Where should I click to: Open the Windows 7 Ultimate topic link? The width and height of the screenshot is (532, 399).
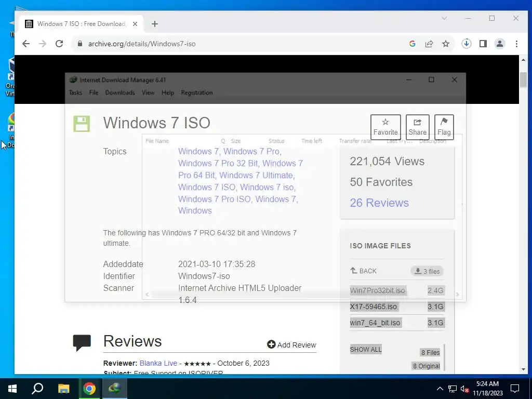[x=257, y=175]
